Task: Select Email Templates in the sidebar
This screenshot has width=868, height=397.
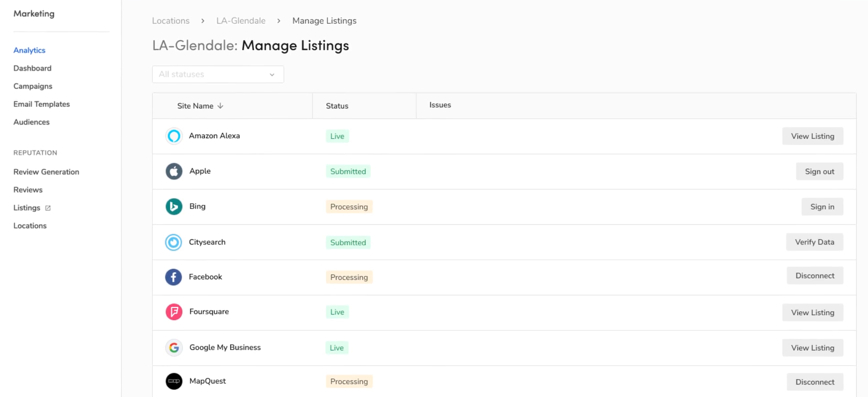Action: tap(41, 104)
